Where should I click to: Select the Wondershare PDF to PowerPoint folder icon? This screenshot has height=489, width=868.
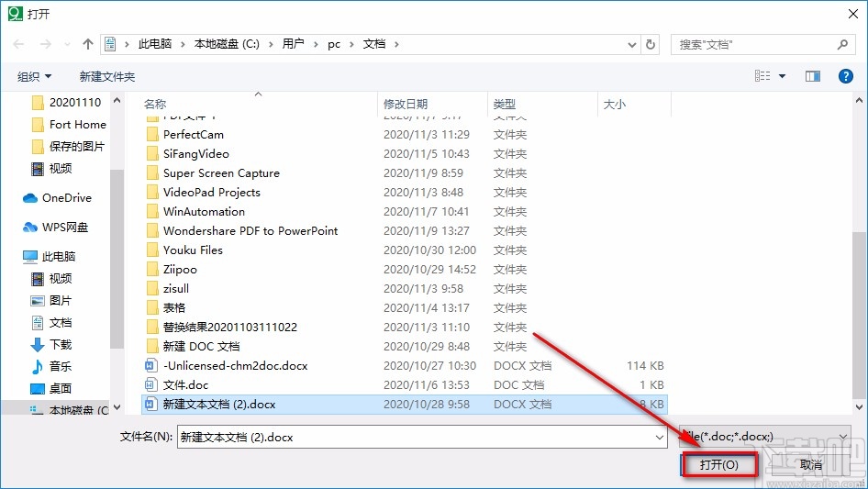(x=152, y=231)
